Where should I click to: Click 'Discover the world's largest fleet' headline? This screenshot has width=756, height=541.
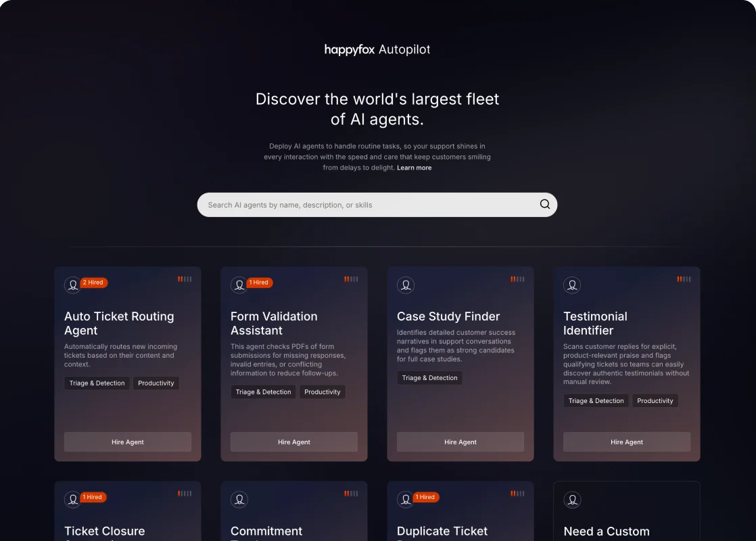click(x=377, y=109)
